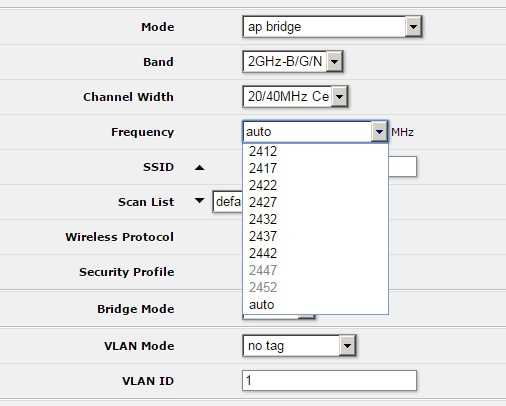Select the greyed 2447 frequency option

(x=315, y=270)
